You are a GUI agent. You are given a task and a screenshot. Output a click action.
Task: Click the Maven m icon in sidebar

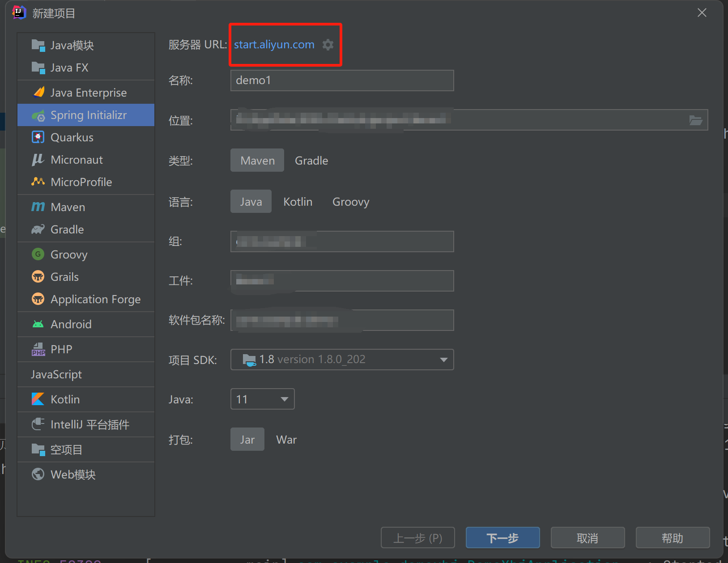[x=38, y=207]
